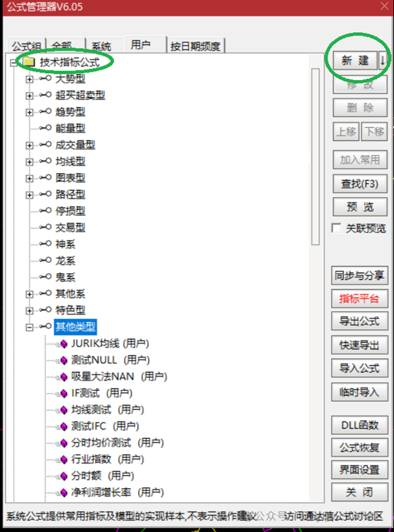The image size is (394, 532).
Task: Enable the 关联预览 checkbox
Action: [337, 228]
